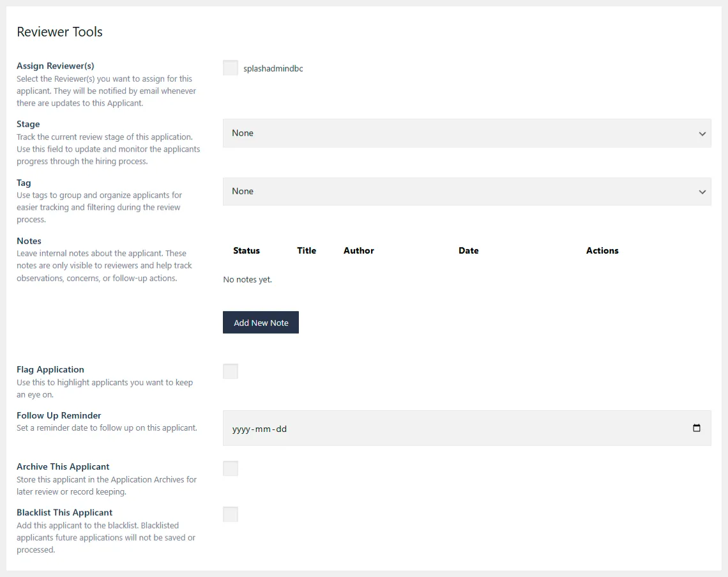This screenshot has width=728, height=577.
Task: Open the calendar date picker icon
Action: [x=696, y=428]
